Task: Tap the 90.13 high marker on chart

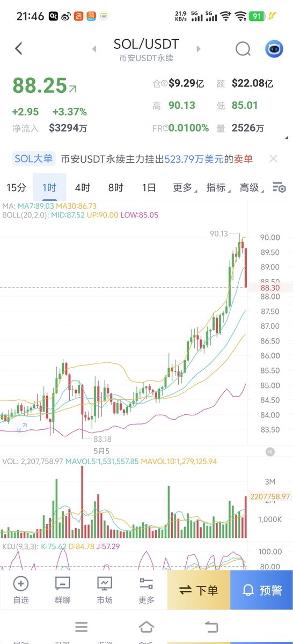Action: (219, 234)
